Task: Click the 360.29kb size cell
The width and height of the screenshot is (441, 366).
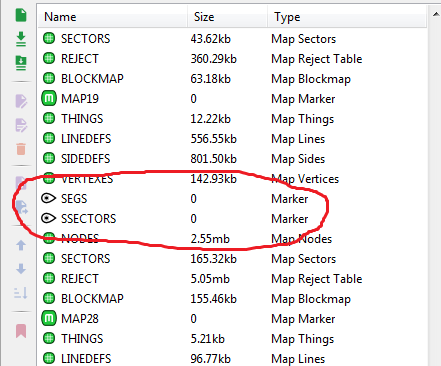Action: coord(214,59)
